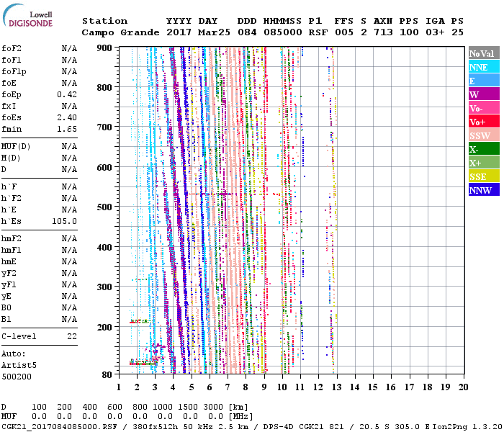The height and width of the screenshot is (432, 504).
Task: Click the 900 km height axis label
Action: pos(105,48)
